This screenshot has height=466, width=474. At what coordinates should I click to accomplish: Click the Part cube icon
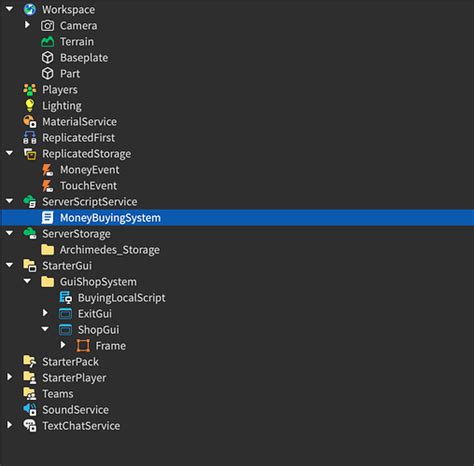click(x=47, y=74)
